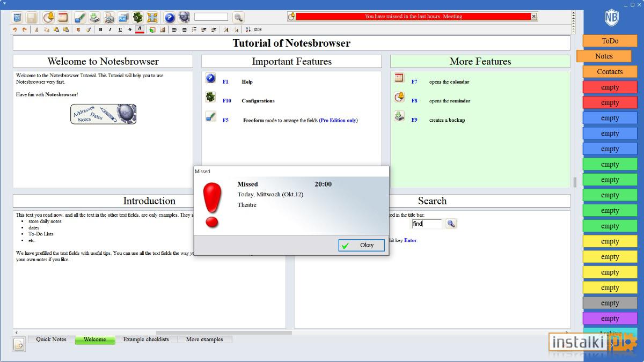Toggle italic formatting

pyautogui.click(x=110, y=29)
